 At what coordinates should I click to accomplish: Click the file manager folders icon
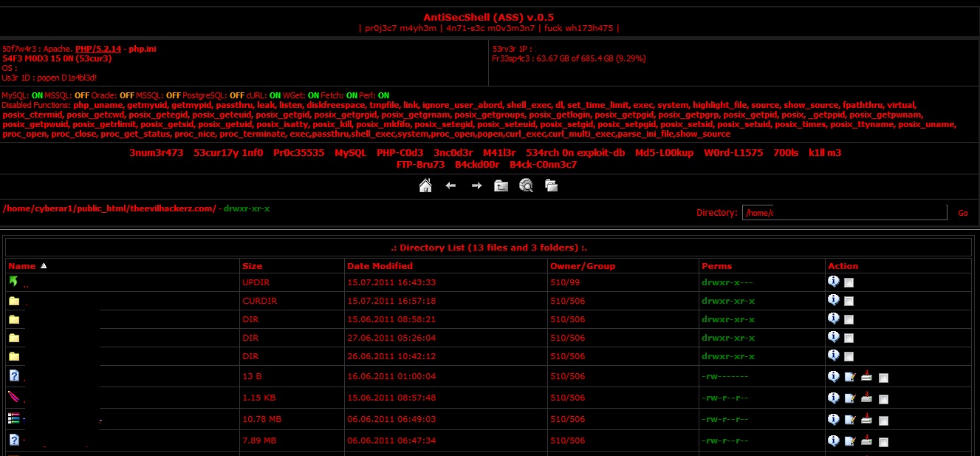[x=551, y=186]
